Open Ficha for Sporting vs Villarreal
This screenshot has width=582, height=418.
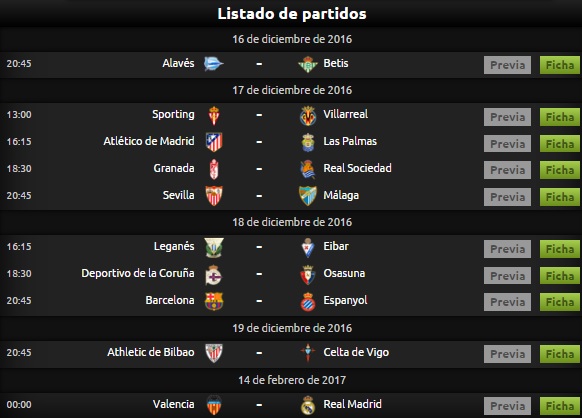point(559,117)
